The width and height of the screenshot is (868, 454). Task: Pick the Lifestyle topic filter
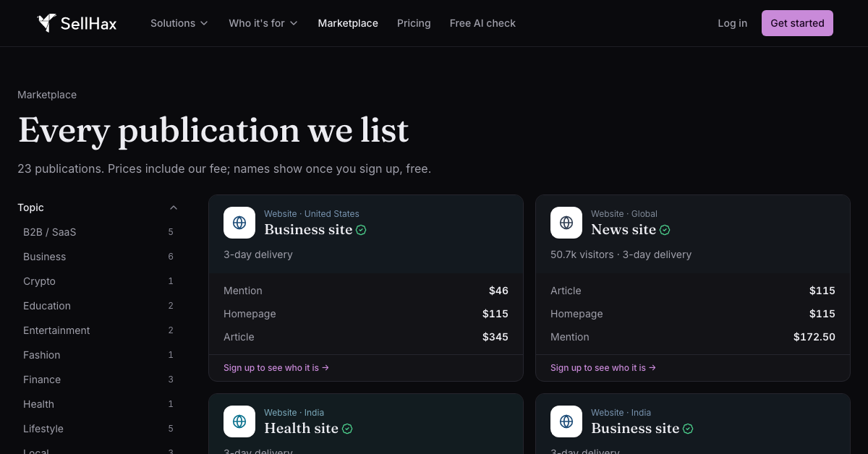98,429
